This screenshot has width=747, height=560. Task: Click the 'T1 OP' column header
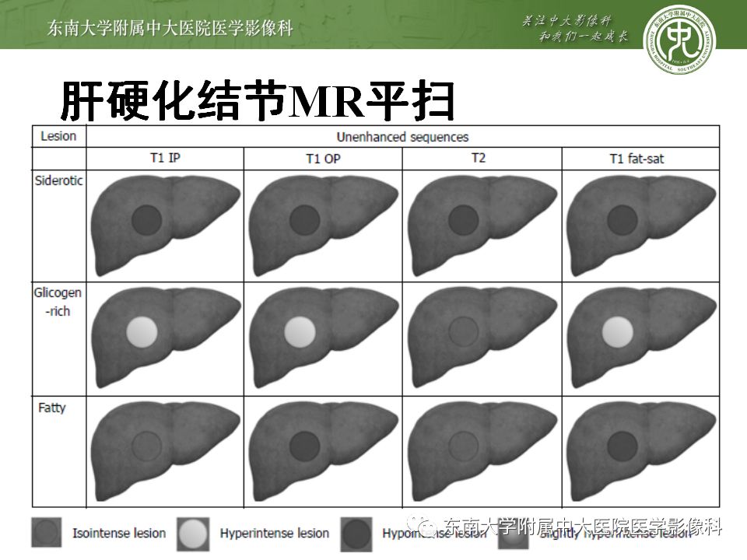click(323, 159)
